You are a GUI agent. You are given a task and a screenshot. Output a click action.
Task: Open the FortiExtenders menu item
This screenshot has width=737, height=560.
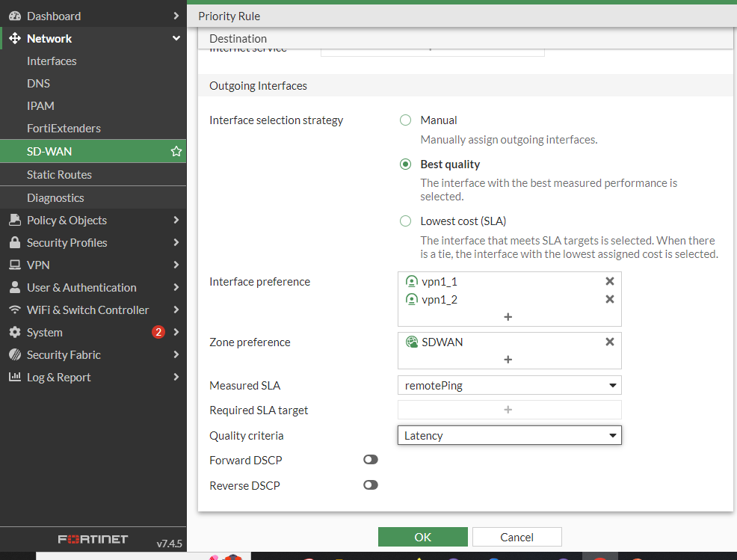coord(93,129)
